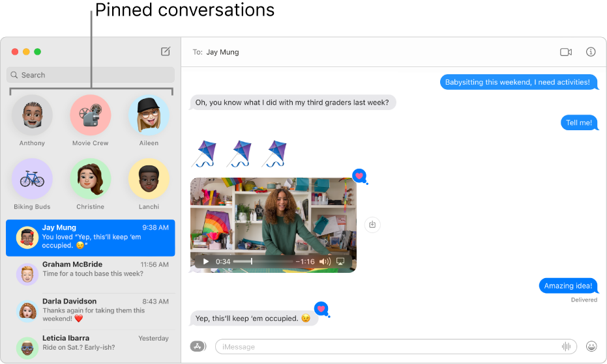Screen dimensions: 607x364
Task: Click 'Babysitting this weekend' message bubble
Action: [518, 82]
